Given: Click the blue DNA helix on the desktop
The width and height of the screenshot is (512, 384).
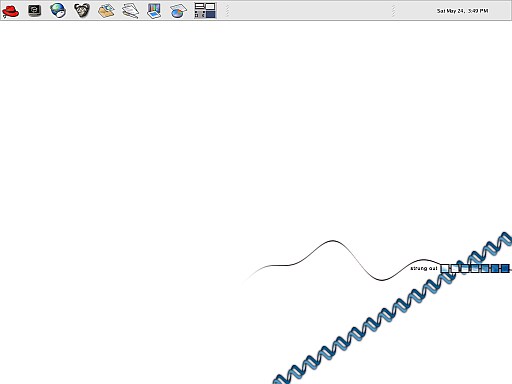Looking at the screenshot, I should coord(393,308).
